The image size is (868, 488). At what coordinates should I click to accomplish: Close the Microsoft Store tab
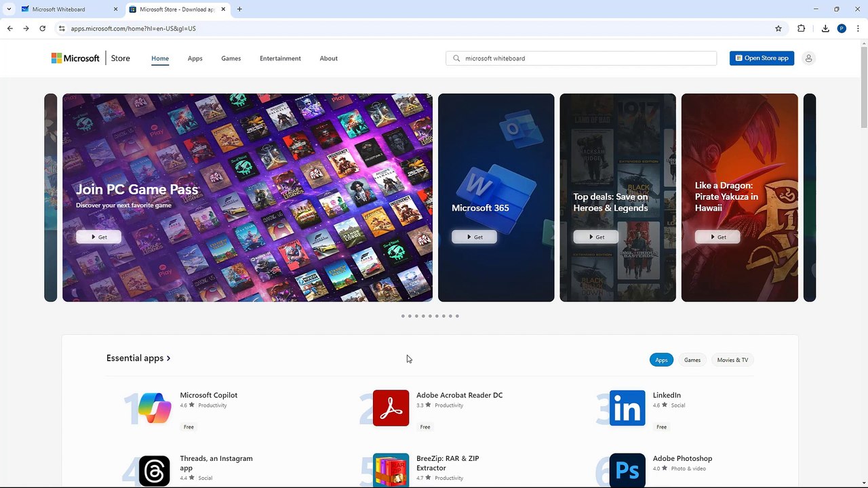click(224, 9)
